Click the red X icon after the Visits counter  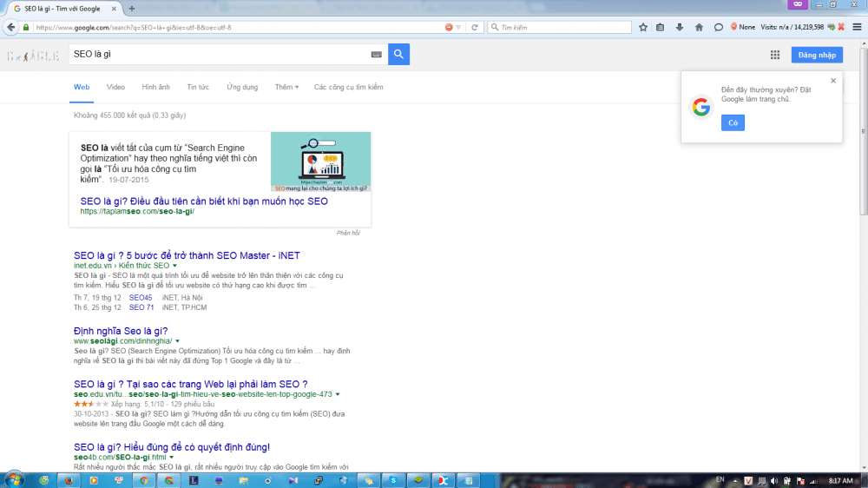click(x=841, y=27)
